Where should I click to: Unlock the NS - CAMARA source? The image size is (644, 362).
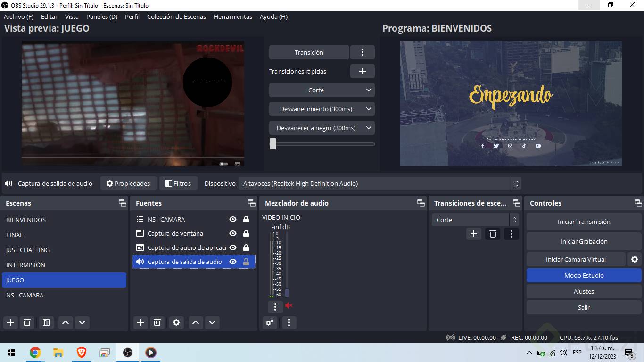click(x=246, y=219)
